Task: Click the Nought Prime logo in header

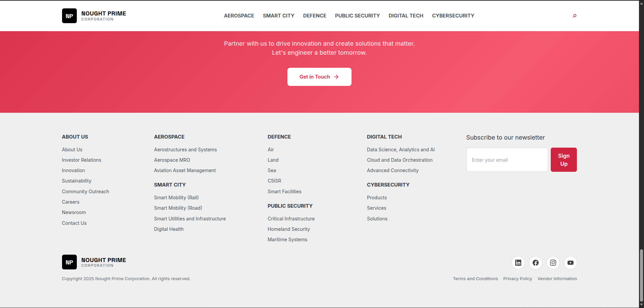Action: [94, 16]
